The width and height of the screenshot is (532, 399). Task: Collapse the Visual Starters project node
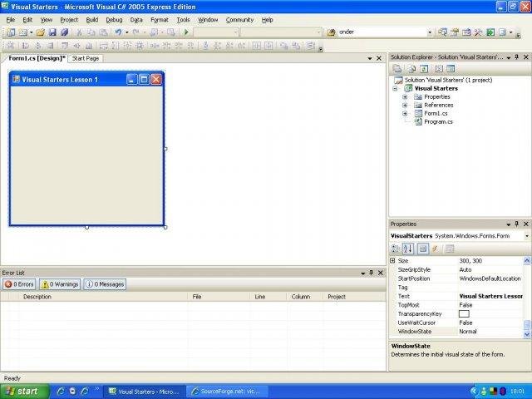(395, 89)
